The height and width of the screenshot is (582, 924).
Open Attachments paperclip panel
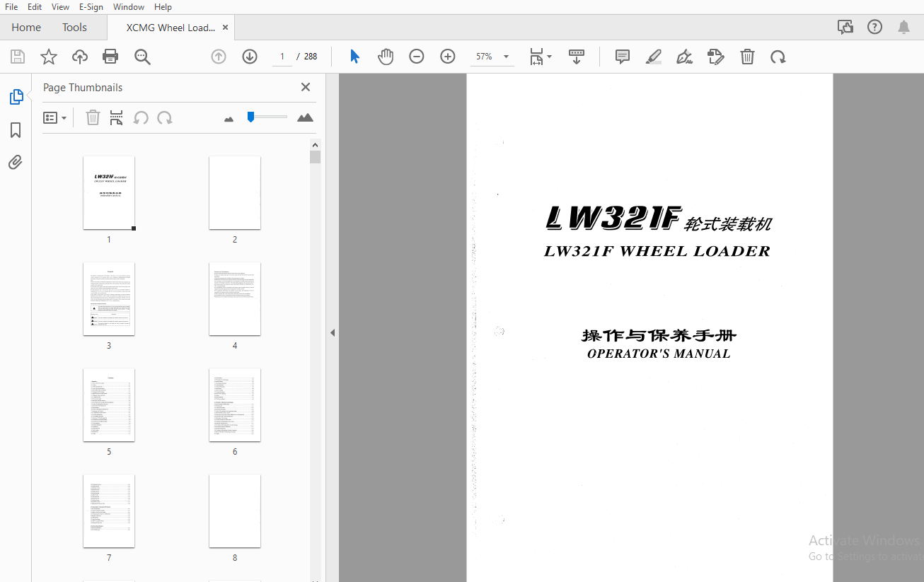[16, 163]
